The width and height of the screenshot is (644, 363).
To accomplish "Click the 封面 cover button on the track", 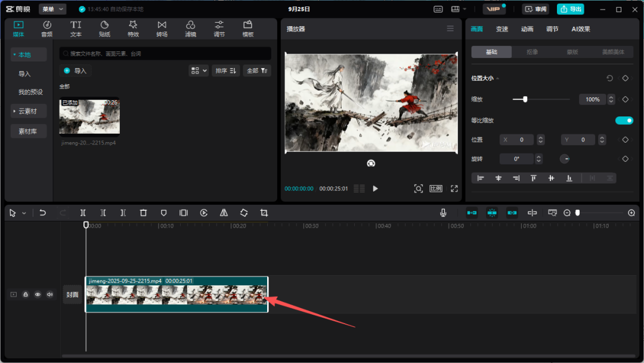I will pyautogui.click(x=72, y=294).
